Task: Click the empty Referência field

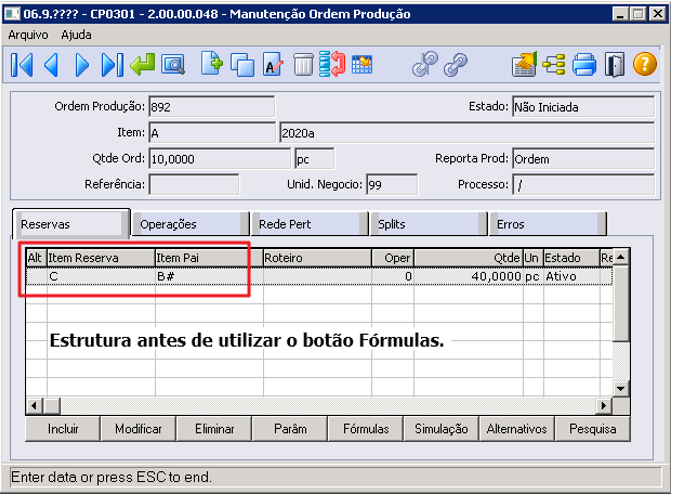Action: [x=194, y=185]
